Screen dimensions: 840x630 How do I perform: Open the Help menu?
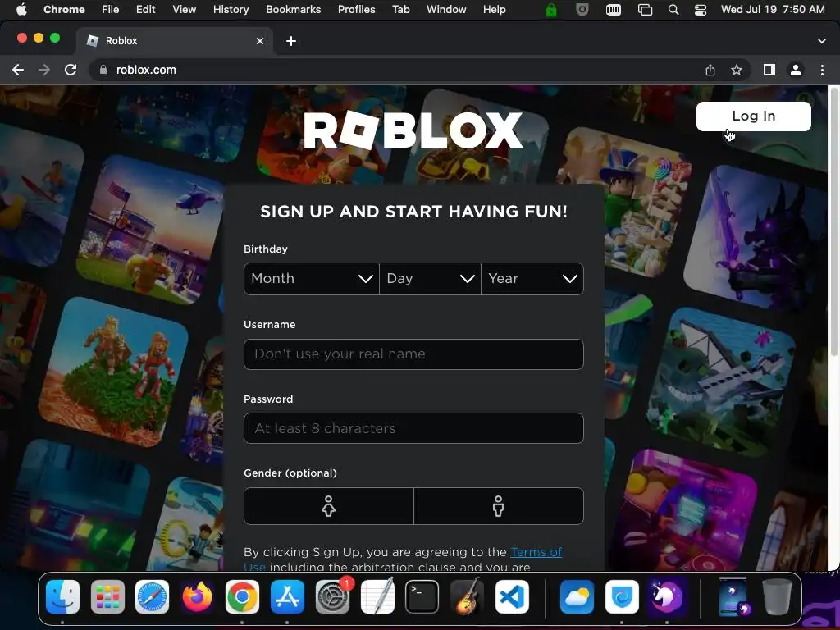(x=494, y=9)
